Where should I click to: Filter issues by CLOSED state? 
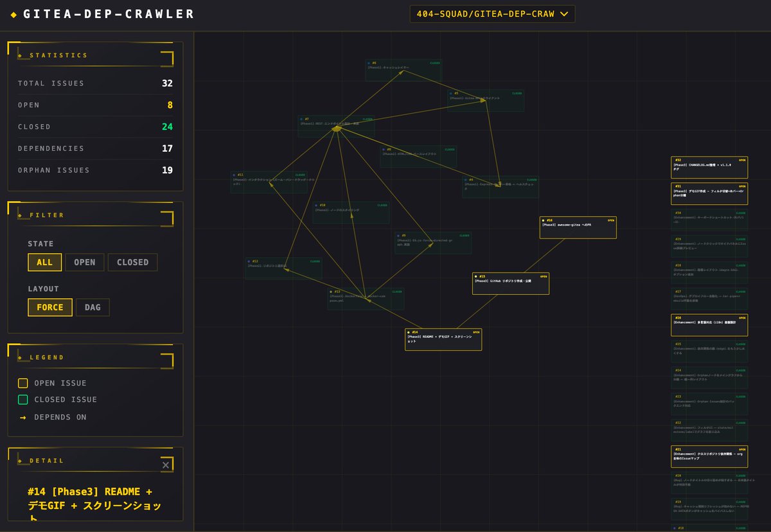coord(133,262)
